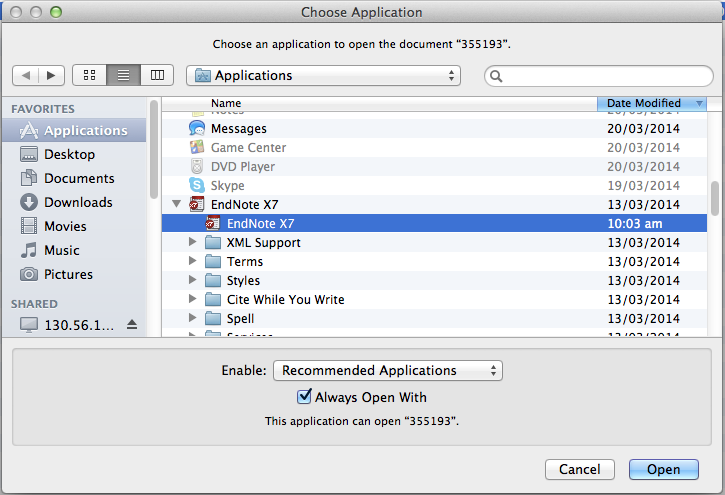Click the Cancel button
The width and height of the screenshot is (725, 495).
(579, 469)
